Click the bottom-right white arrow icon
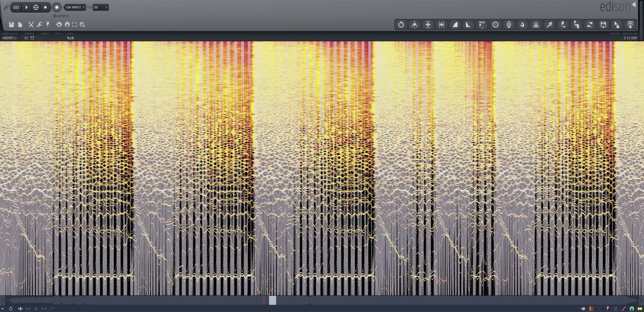Viewport: 644px width, 312px height. [x=583, y=309]
